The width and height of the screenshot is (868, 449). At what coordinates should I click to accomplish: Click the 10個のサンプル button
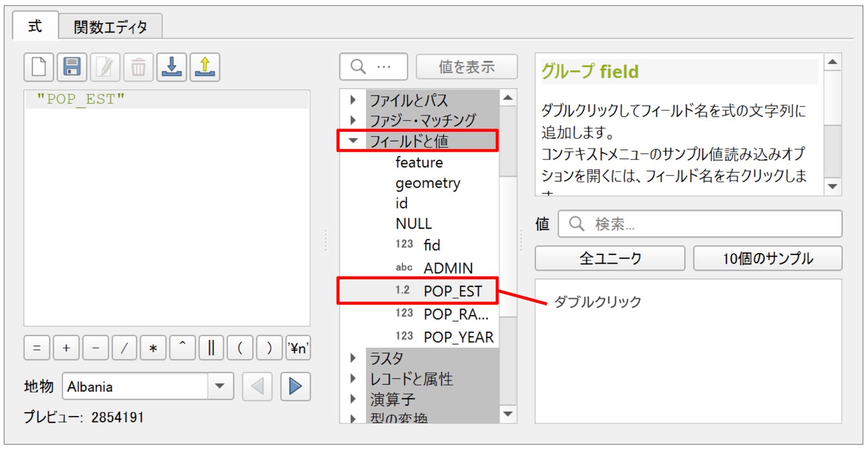tap(768, 258)
